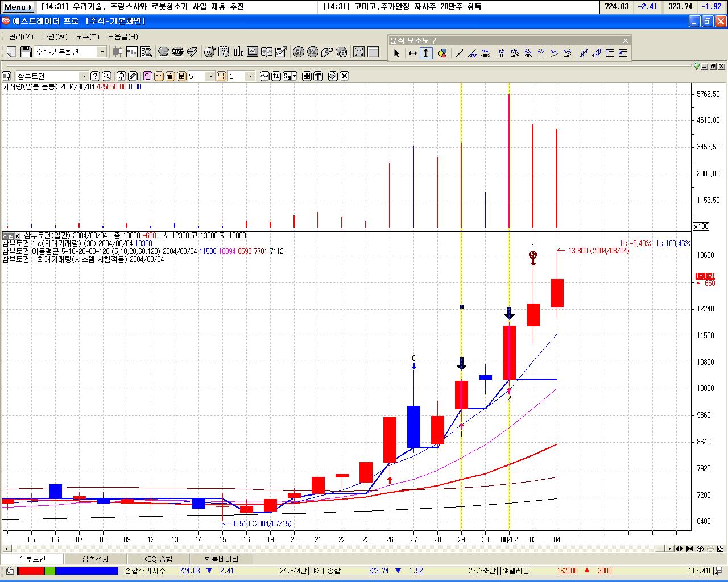Click the 우리기술 news headline ticker
728x582 pixels.
[x=142, y=7]
